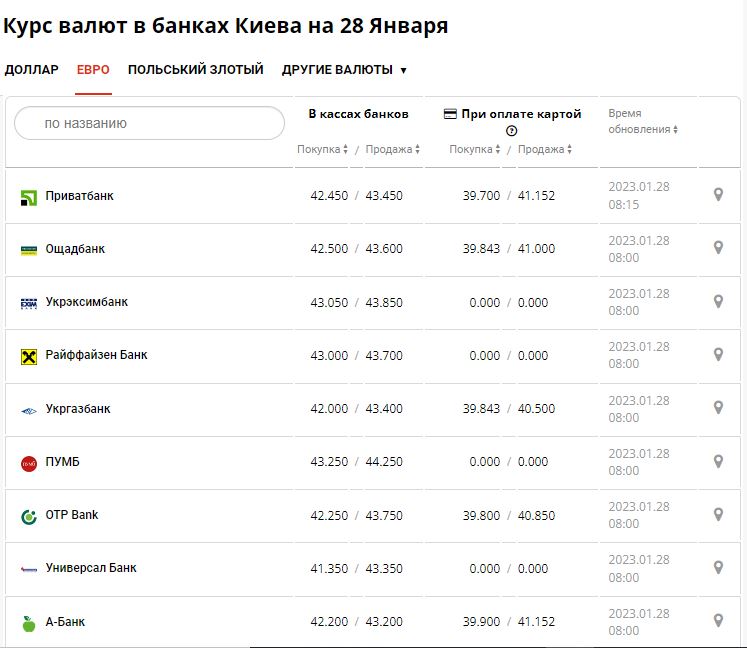Open map pin for Ощадбанк row
Screen dimensions: 747x648
pyautogui.click(x=718, y=247)
